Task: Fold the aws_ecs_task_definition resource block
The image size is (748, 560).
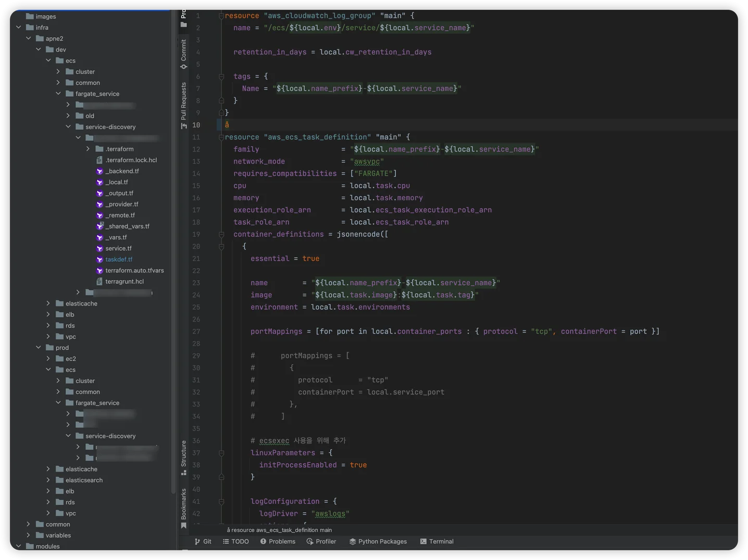Action: [x=221, y=137]
